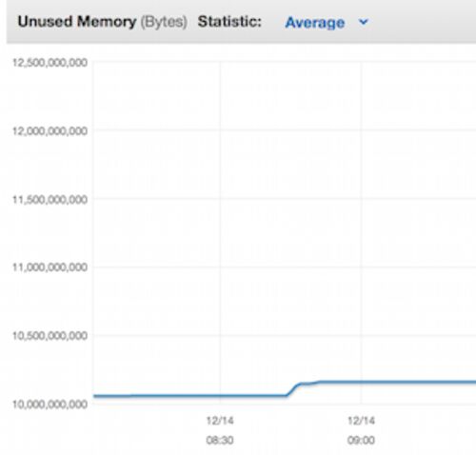Click the blue line's rising step near 08:45
The height and width of the screenshot is (455, 476).
pyautogui.click(x=293, y=389)
